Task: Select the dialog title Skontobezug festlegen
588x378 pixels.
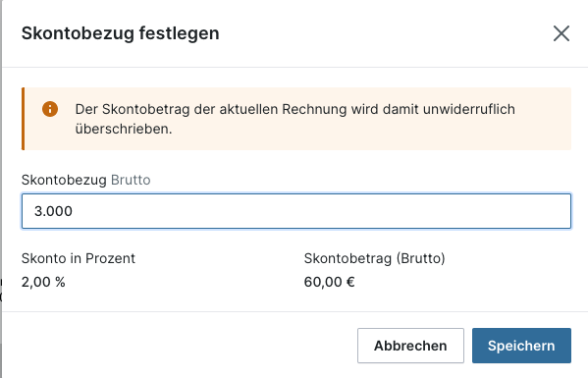Action: (x=121, y=33)
